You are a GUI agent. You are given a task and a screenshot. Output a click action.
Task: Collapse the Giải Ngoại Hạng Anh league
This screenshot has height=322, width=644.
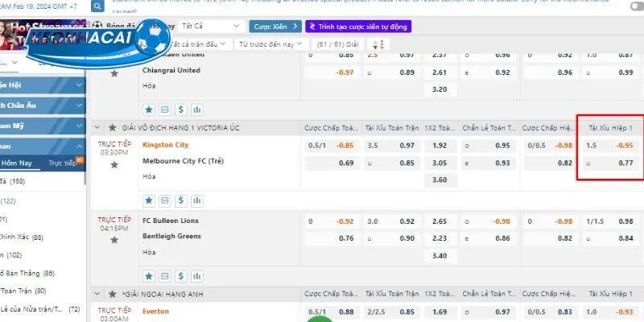click(97, 294)
